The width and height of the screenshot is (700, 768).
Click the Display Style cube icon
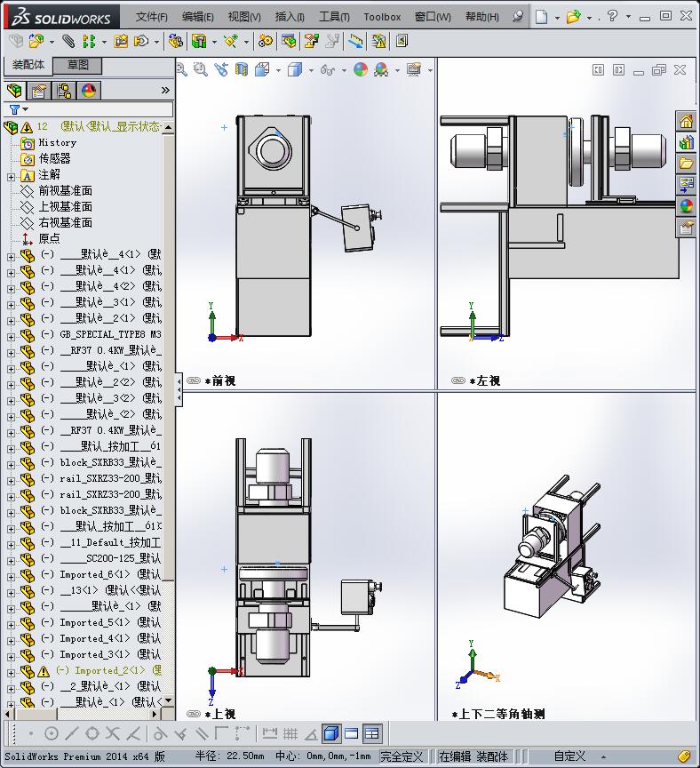click(295, 69)
